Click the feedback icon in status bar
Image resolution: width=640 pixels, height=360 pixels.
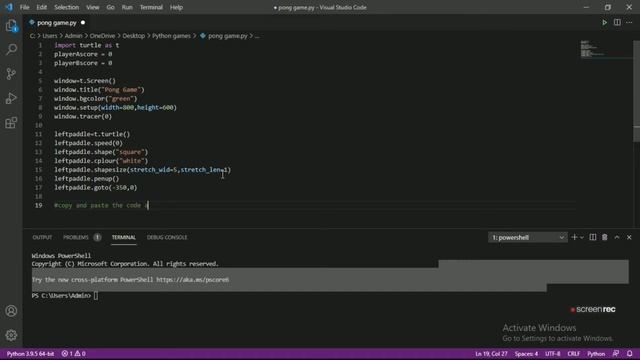click(616, 353)
